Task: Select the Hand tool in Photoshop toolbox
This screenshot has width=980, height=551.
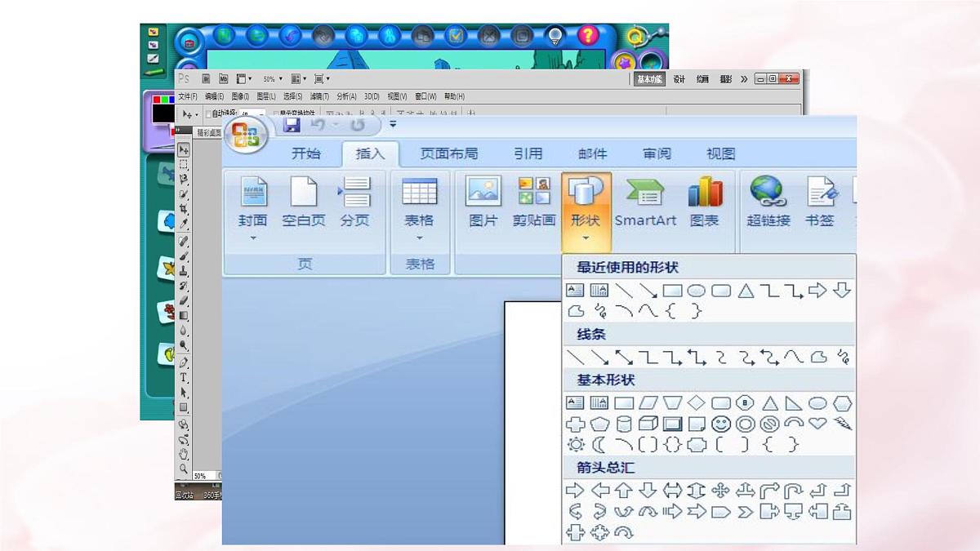Action: point(184,454)
